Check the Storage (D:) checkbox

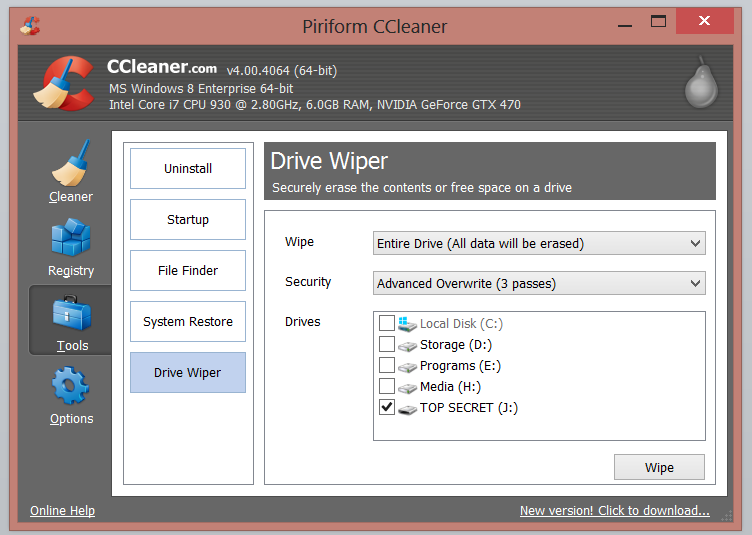387,344
